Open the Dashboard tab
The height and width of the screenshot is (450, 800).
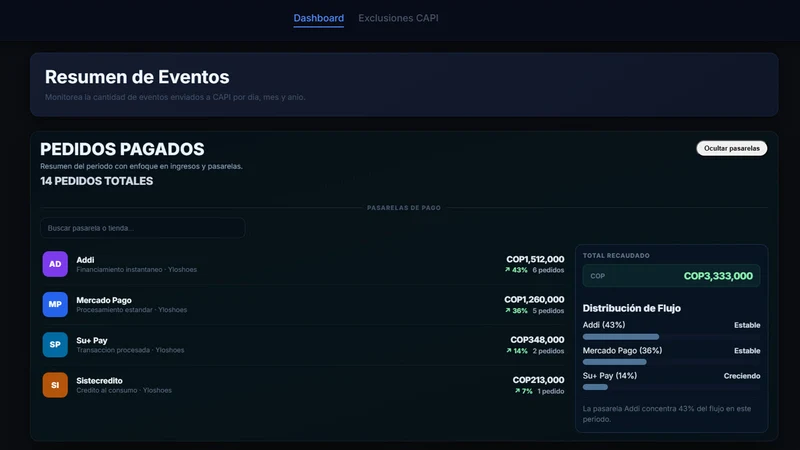point(318,18)
